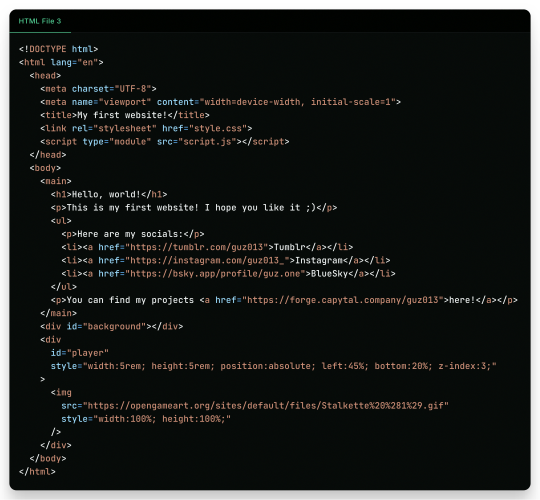Viewport: 540px width, 500px height.
Task: Click the opening <img tag line
Action: click(61, 393)
